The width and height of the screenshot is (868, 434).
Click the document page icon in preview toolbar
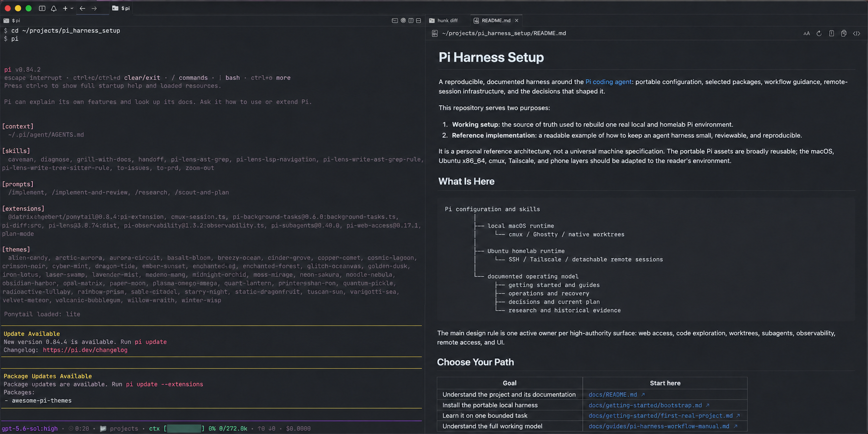point(831,34)
